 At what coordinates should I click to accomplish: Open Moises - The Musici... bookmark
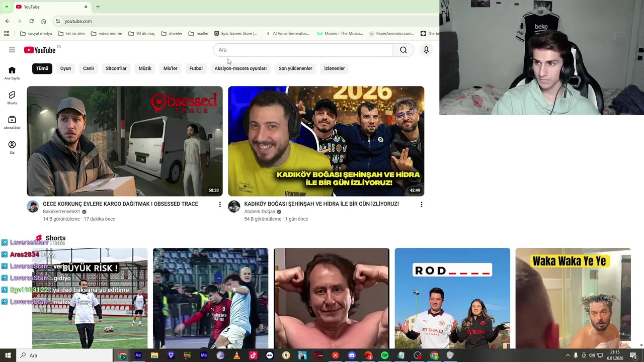pyautogui.click(x=340, y=34)
